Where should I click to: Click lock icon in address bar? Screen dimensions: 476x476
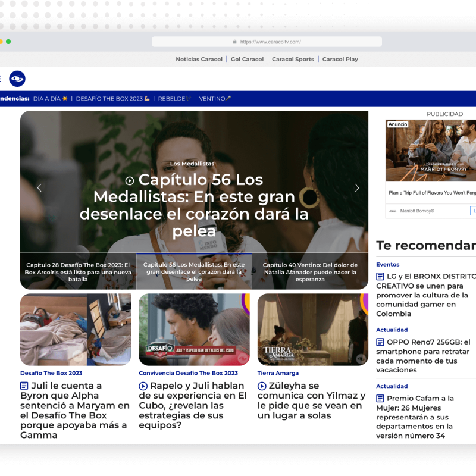[x=234, y=42]
